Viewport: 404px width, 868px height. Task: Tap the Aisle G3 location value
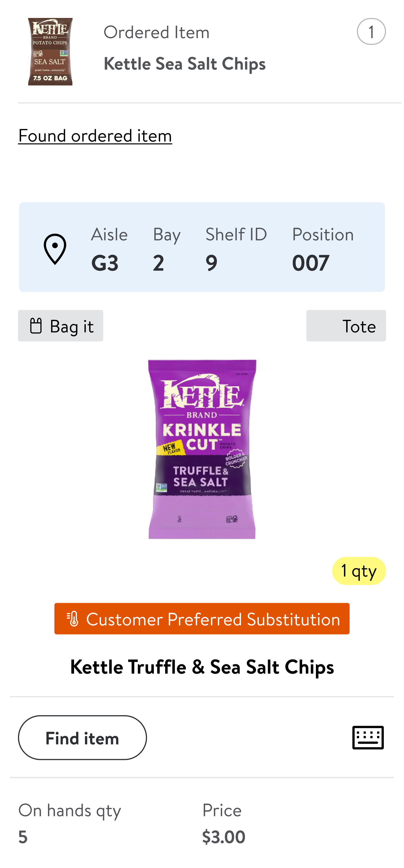pos(105,263)
